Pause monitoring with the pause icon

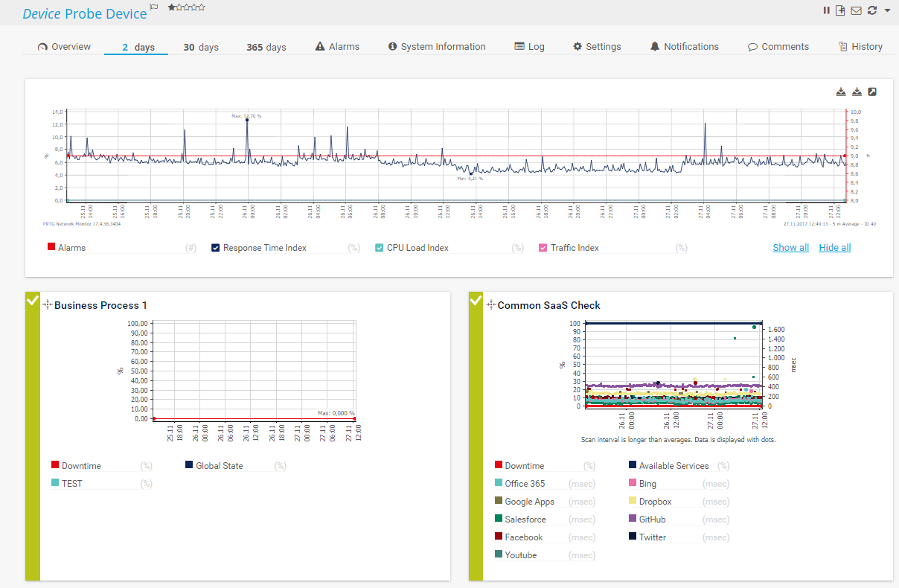(826, 10)
